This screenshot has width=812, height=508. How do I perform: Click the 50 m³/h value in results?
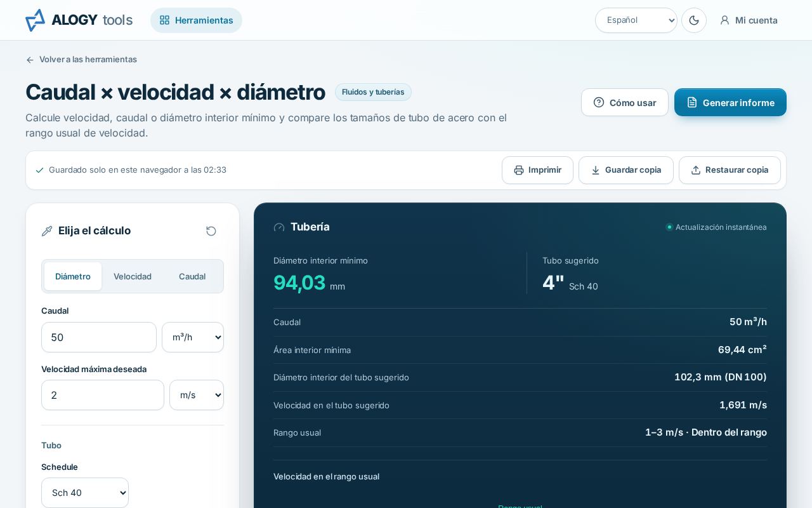point(748,322)
